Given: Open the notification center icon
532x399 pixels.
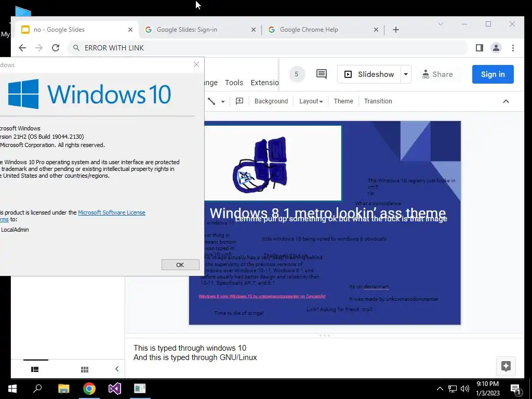Looking at the screenshot, I should coord(515,389).
